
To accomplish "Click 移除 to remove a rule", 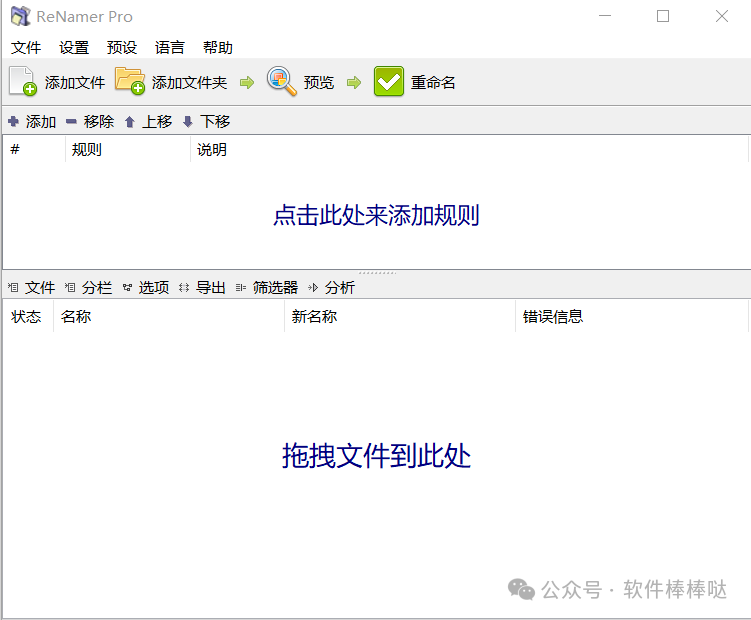I will pyautogui.click(x=99, y=122).
